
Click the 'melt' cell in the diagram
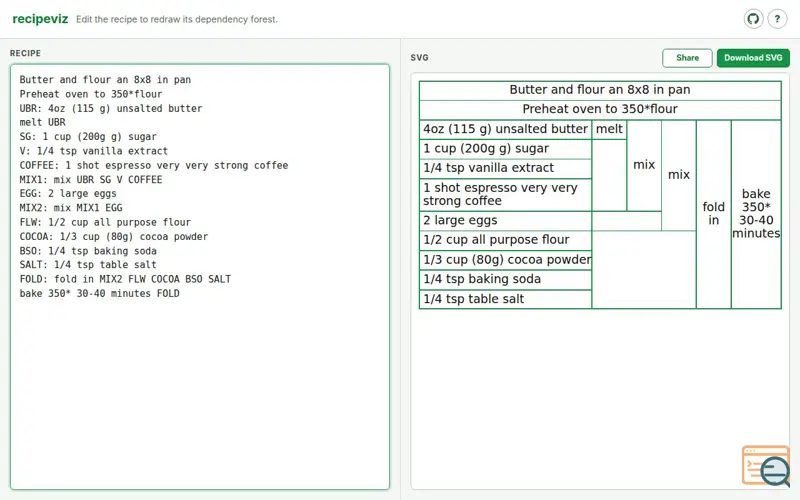point(609,130)
